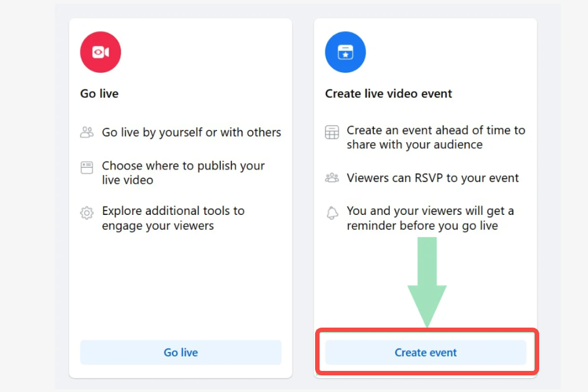
Task: Click the star calendar glyph inside the blue circle
Action: click(x=345, y=52)
